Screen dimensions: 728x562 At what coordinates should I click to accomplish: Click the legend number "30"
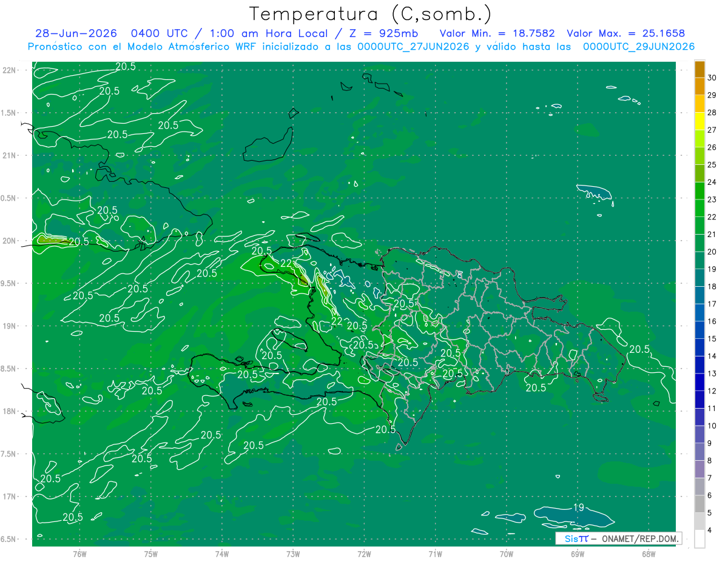(712, 78)
